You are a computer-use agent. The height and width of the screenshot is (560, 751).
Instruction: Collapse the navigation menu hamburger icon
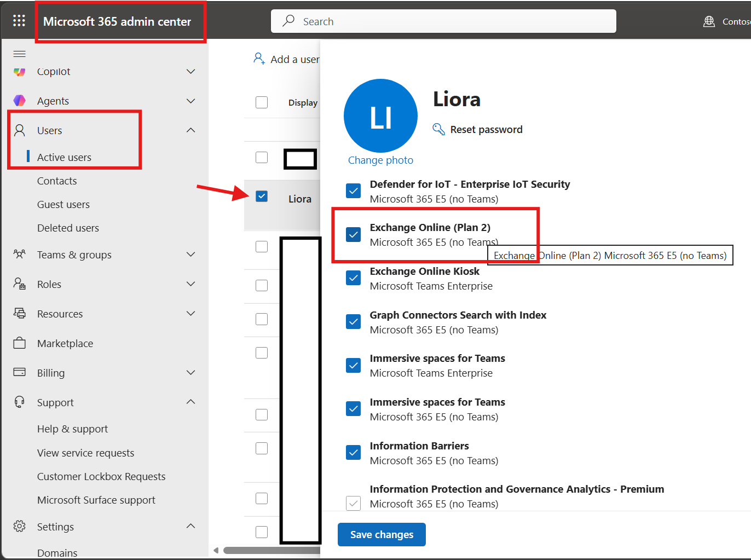[x=19, y=54]
